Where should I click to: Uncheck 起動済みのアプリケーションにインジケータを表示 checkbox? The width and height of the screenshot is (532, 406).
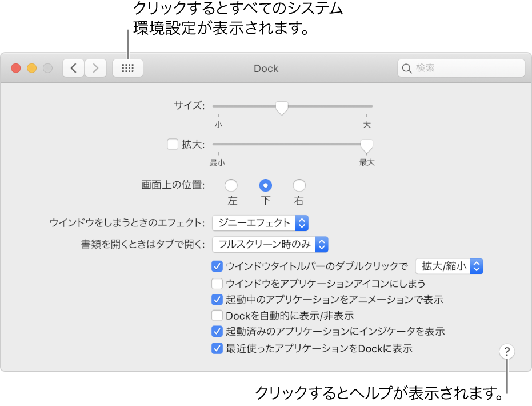[x=217, y=331]
